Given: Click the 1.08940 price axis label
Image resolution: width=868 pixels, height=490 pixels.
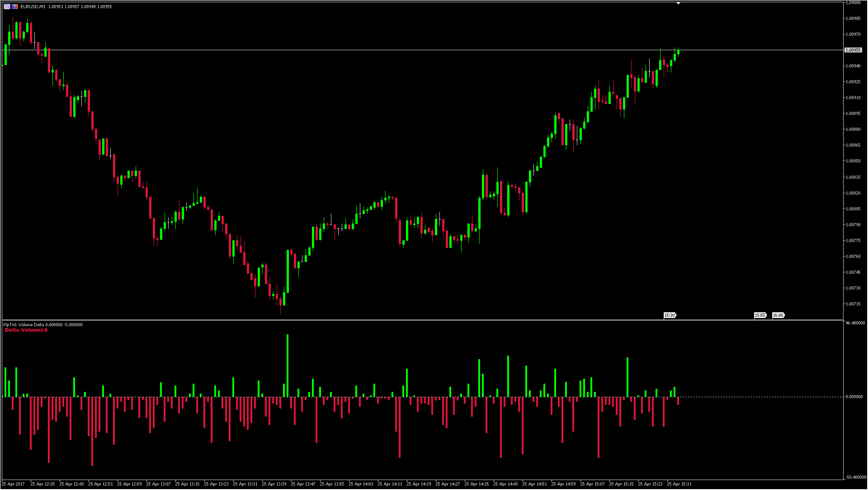Looking at the screenshot, I should tap(853, 66).
